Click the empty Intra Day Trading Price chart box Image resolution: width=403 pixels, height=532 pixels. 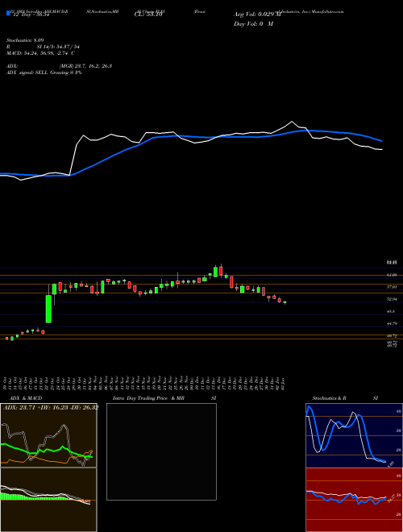(161, 451)
